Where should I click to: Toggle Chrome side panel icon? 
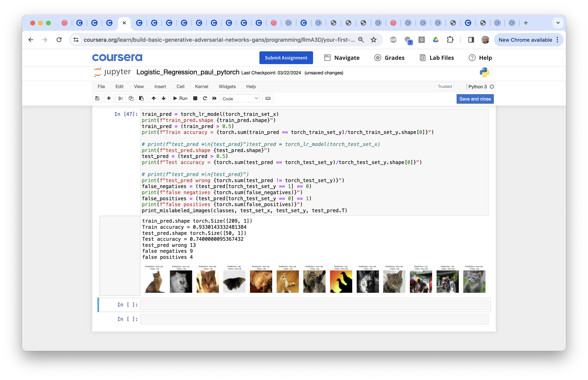point(471,40)
